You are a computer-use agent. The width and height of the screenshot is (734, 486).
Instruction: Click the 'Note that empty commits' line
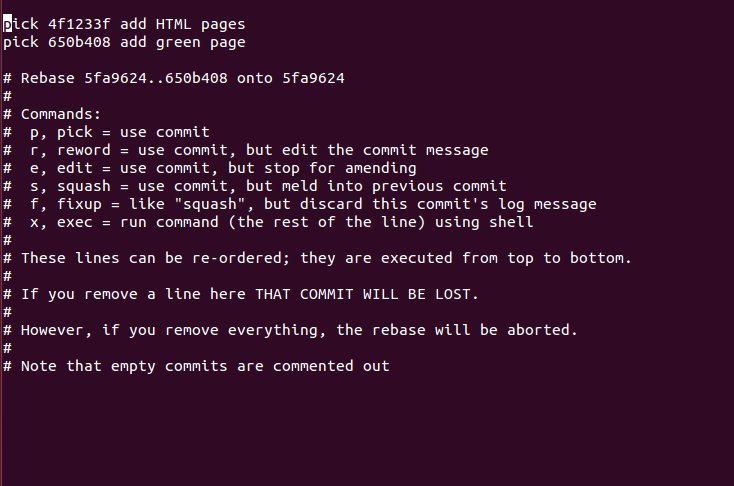tap(196, 366)
